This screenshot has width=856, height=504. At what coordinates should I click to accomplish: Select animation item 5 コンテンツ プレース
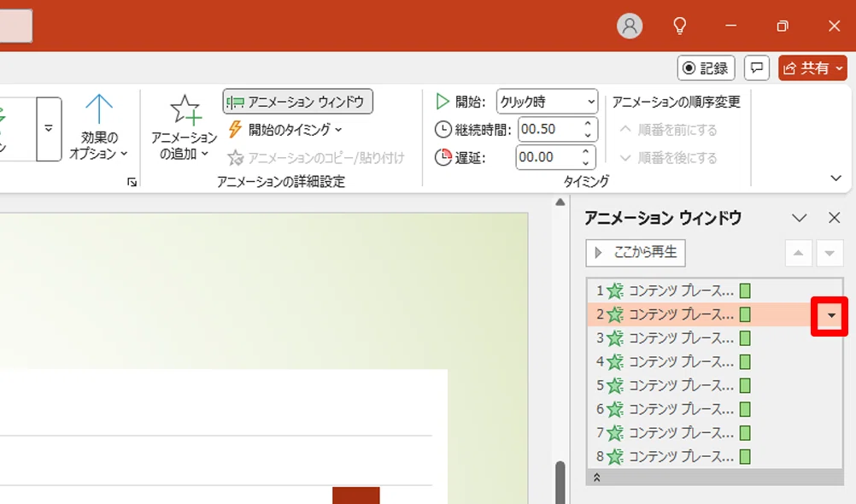coord(715,385)
